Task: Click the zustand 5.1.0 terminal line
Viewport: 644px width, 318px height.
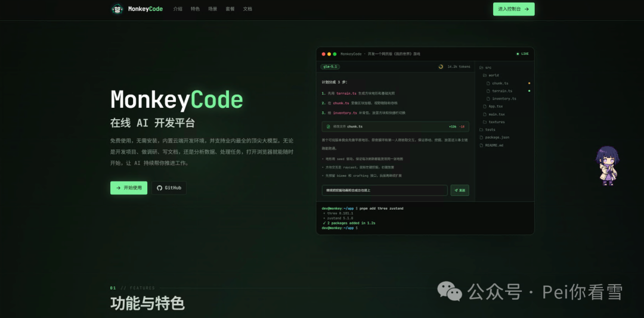Action: point(338,219)
